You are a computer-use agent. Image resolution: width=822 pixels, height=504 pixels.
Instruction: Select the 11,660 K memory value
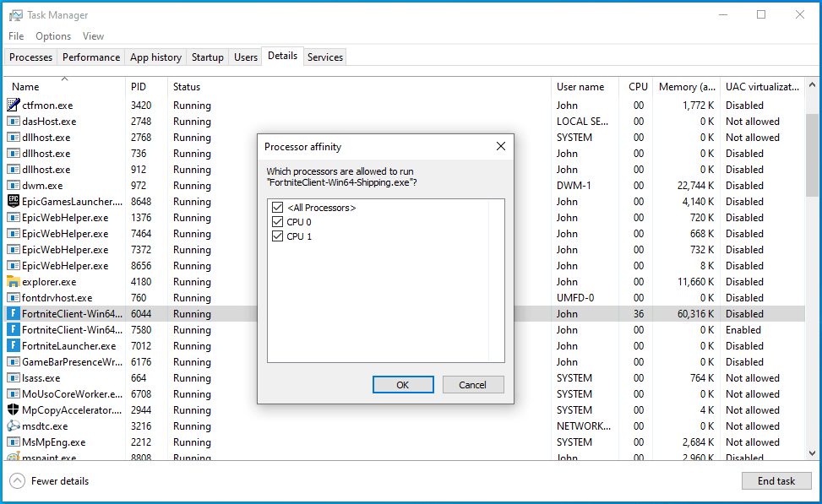pyautogui.click(x=695, y=282)
